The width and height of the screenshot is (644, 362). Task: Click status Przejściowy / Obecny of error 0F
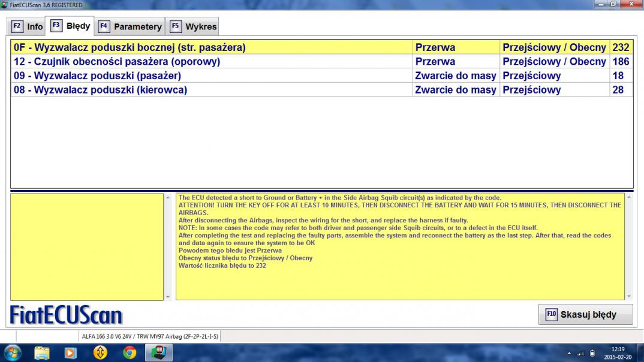[554, 47]
